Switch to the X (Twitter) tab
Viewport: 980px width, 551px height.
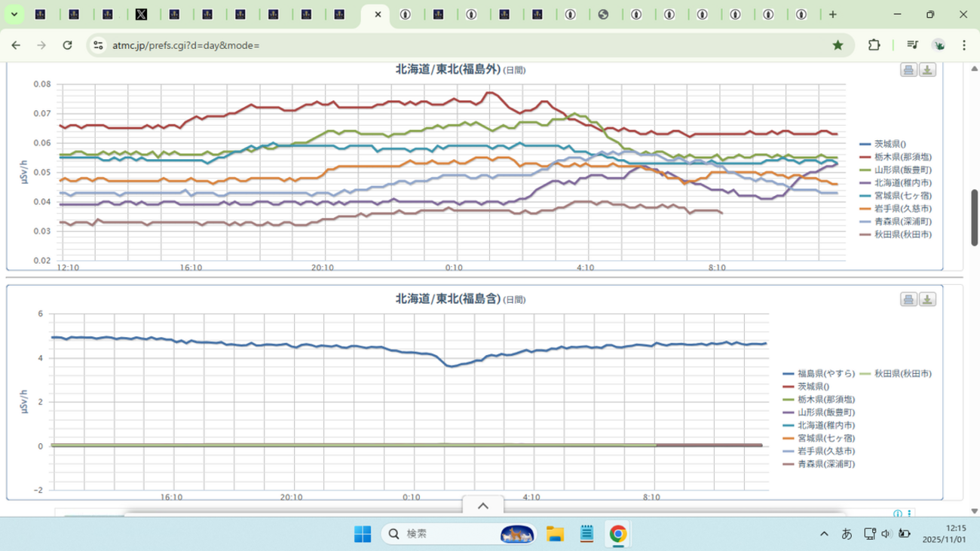point(141,14)
